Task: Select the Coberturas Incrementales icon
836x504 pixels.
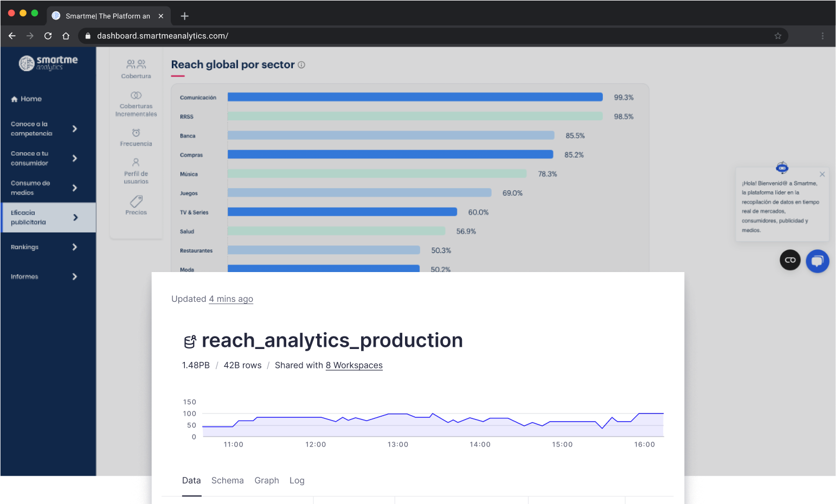Action: click(136, 95)
